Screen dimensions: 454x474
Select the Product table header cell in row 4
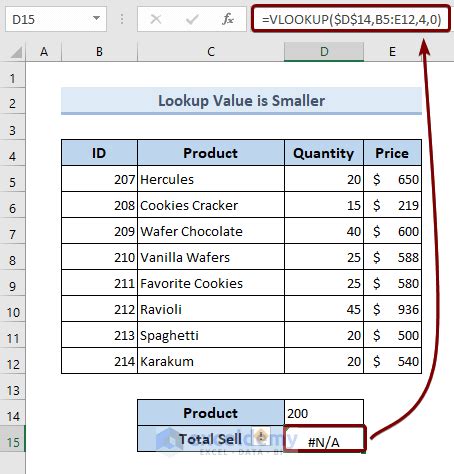pyautogui.click(x=211, y=153)
